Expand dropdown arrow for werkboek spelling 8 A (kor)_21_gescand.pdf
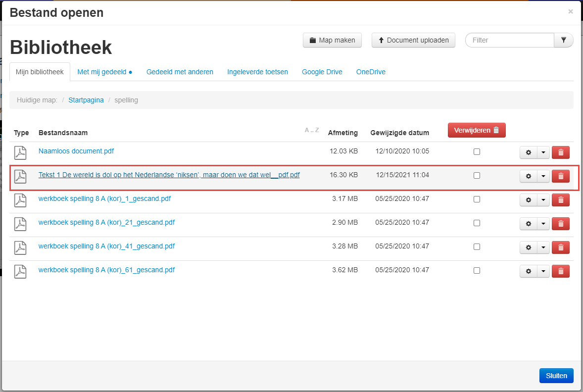Image resolution: width=583 pixels, height=392 pixels. 543,224
